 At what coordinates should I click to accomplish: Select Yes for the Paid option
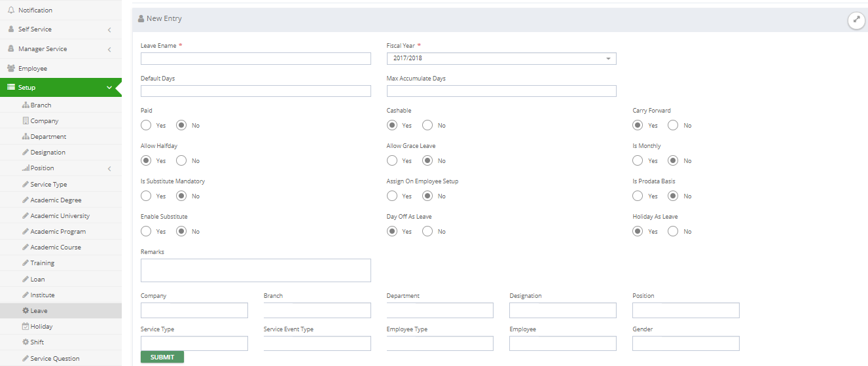coord(146,125)
